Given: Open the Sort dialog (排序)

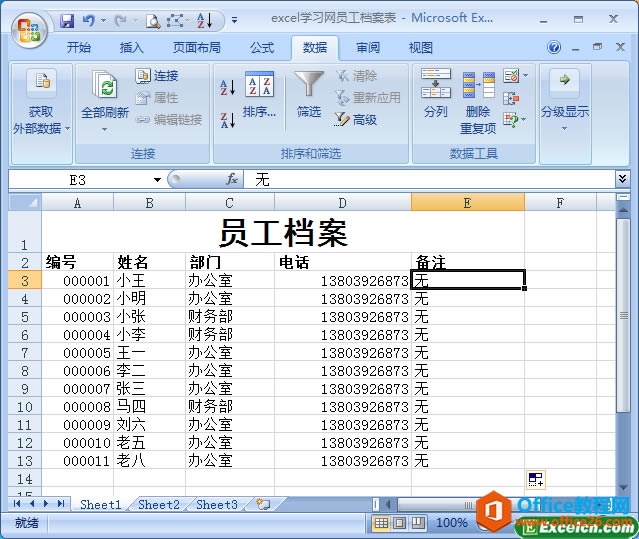Looking at the screenshot, I should [x=259, y=96].
